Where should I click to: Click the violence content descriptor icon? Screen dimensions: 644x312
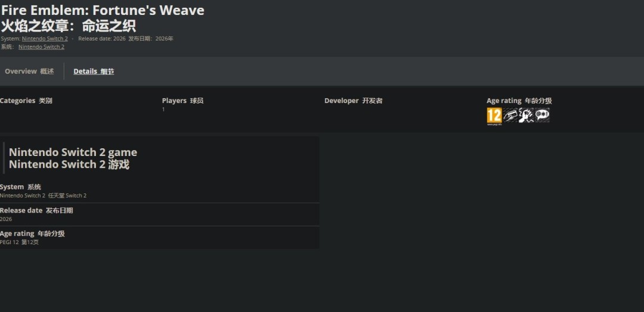pos(526,116)
